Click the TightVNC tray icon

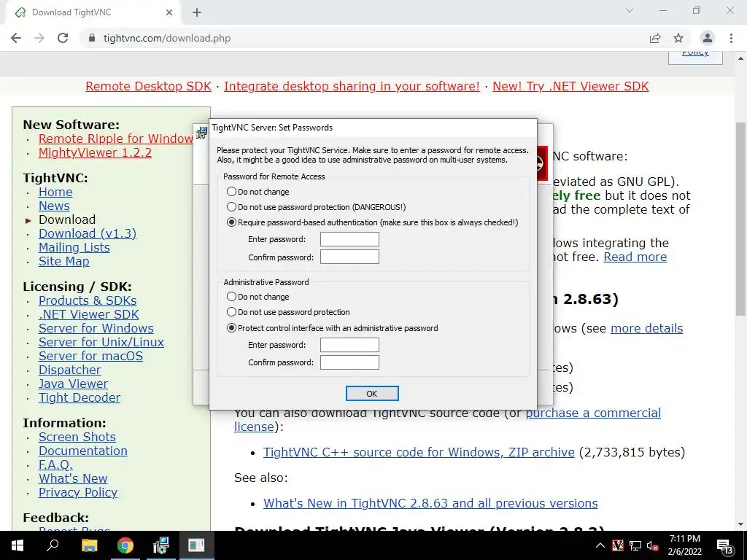[618, 545]
